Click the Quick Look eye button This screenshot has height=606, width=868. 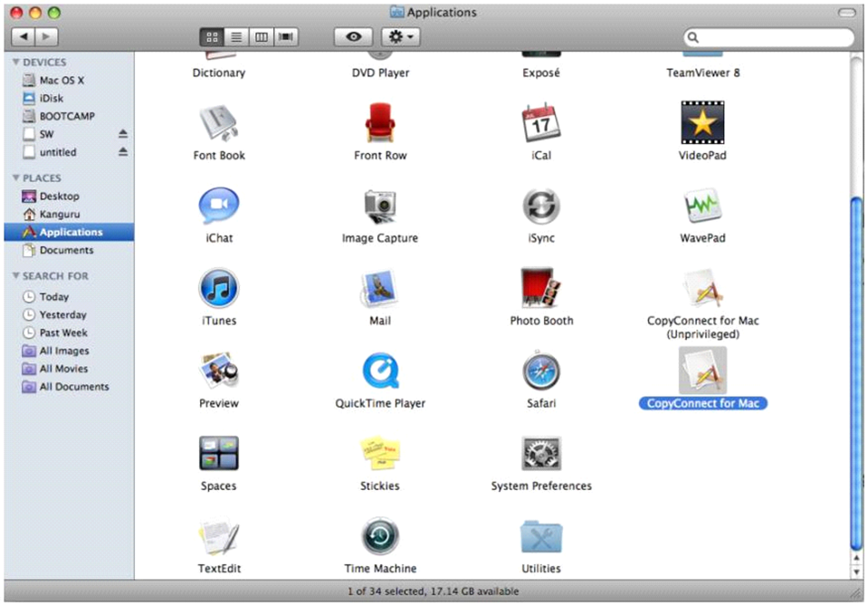(x=354, y=37)
